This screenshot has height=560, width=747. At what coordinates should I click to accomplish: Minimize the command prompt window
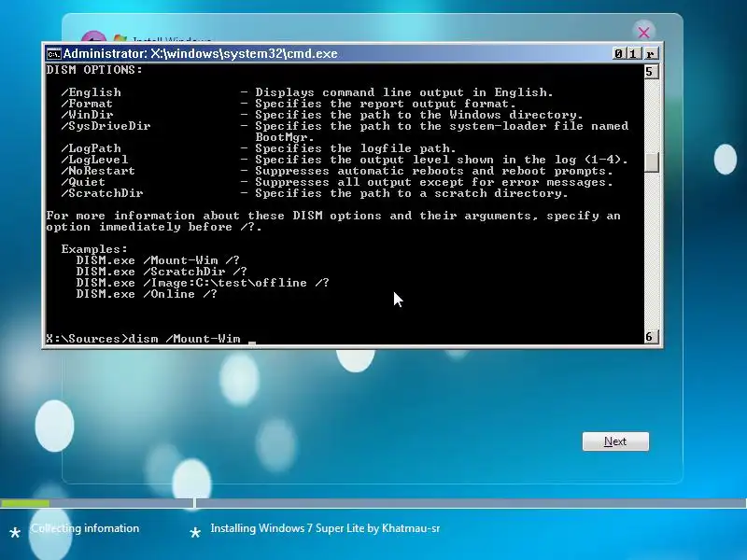618,54
